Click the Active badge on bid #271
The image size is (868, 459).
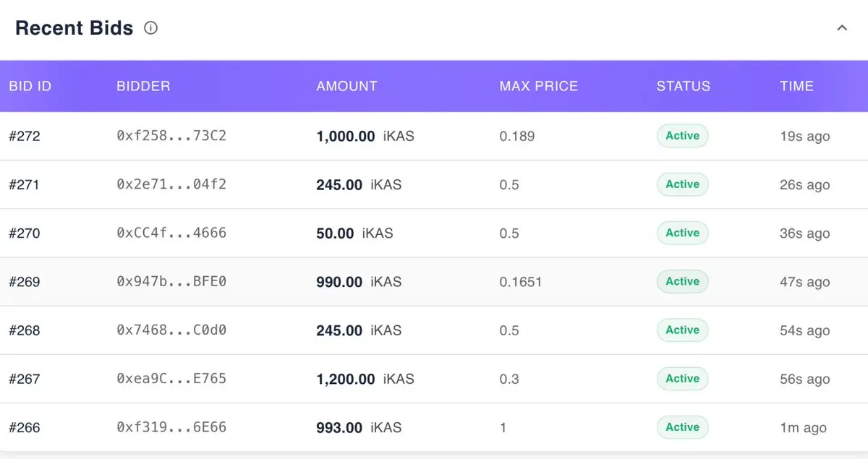click(682, 184)
